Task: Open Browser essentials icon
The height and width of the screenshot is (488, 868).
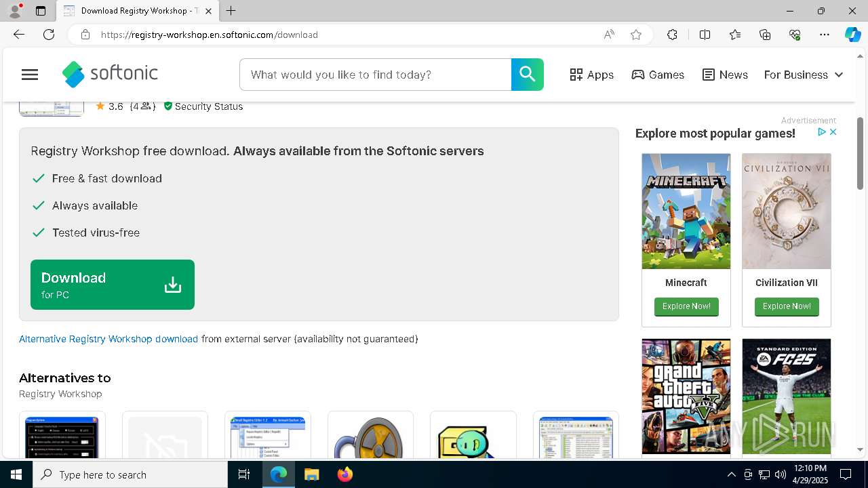Action: coord(795,35)
